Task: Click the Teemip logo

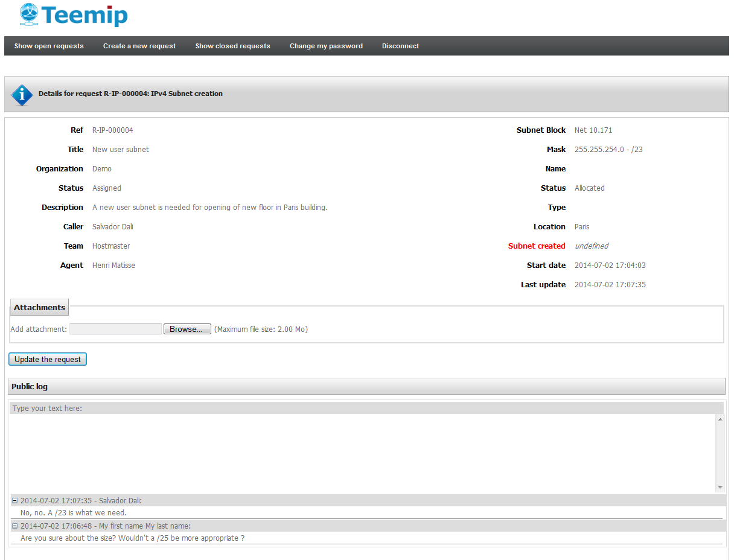Action: pos(74,15)
